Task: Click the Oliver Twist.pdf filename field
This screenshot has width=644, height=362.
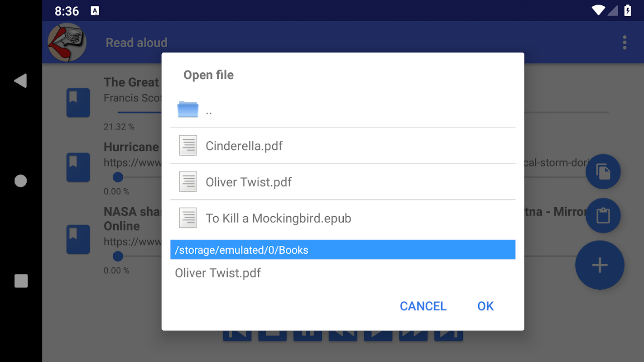Action: [x=343, y=273]
